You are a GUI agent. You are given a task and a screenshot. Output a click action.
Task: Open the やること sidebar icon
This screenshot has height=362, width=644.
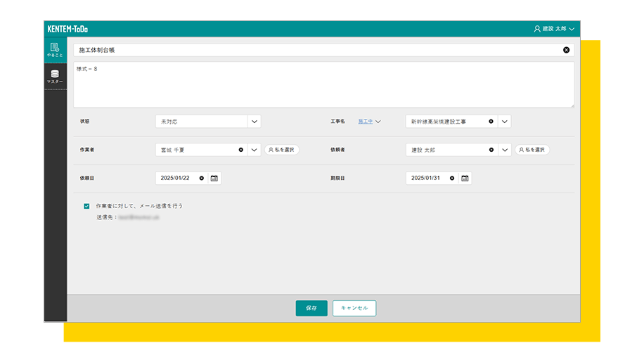55,50
